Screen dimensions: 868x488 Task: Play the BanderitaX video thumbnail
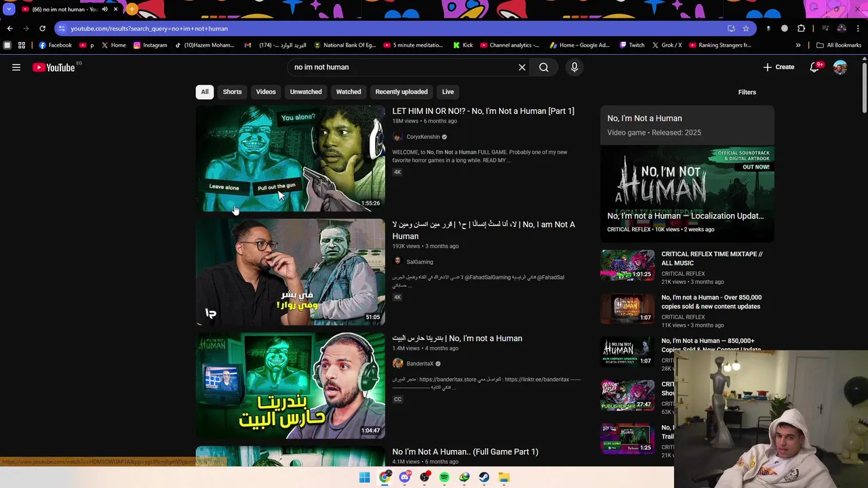click(290, 385)
